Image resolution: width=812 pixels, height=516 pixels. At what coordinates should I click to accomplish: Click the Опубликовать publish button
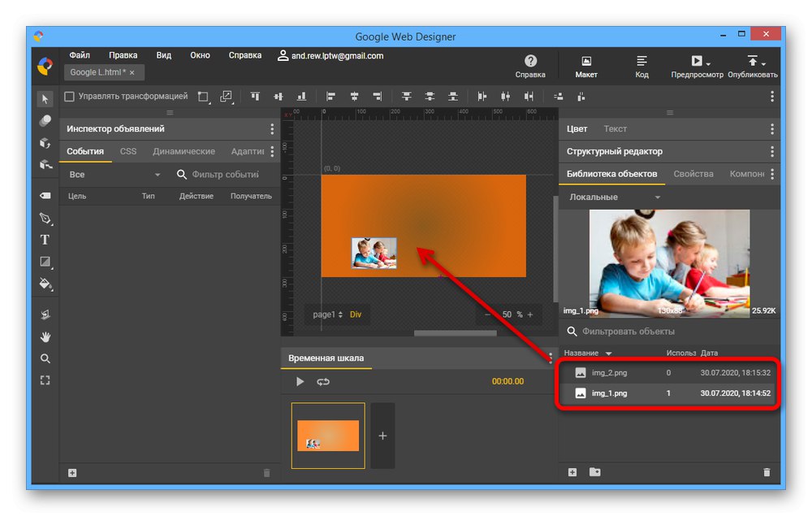[753, 66]
